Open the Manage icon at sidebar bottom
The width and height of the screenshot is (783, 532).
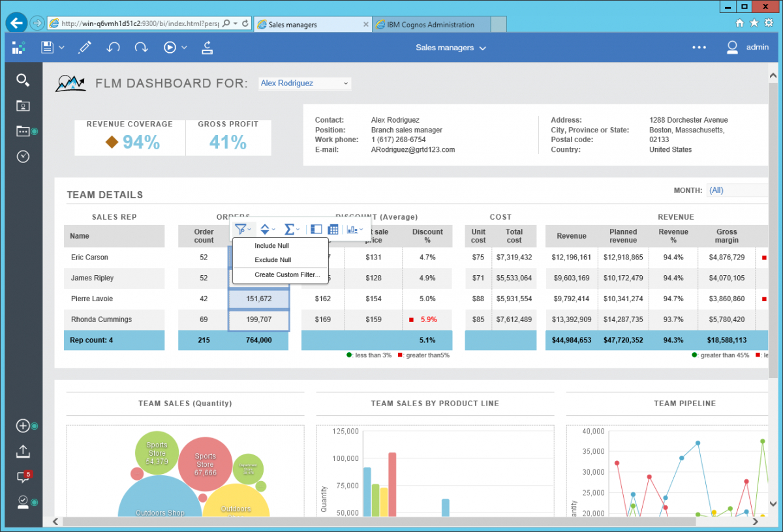pyautogui.click(x=23, y=501)
